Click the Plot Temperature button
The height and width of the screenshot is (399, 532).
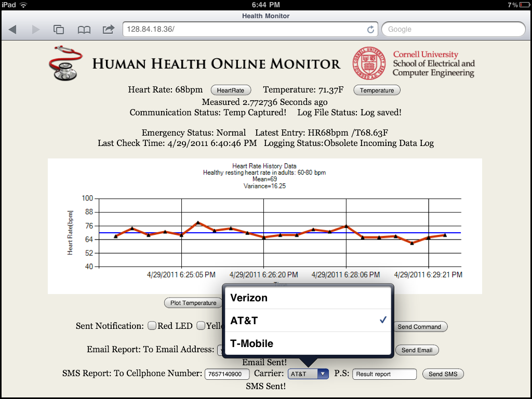click(x=193, y=303)
